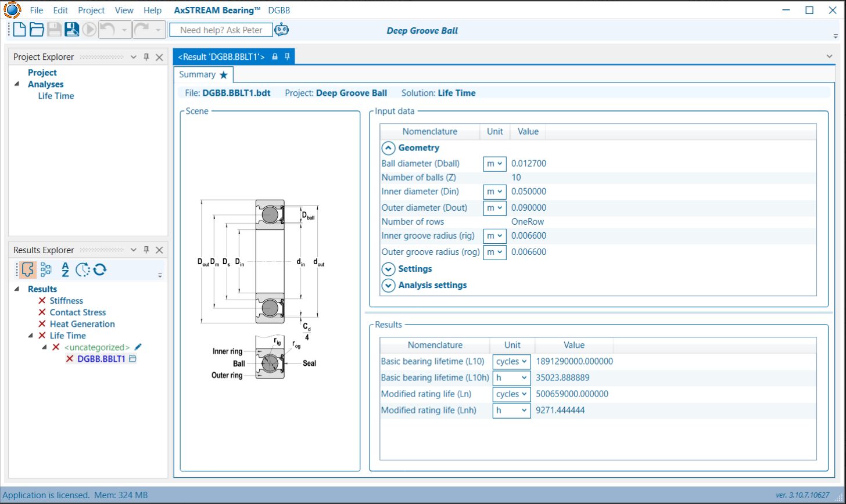Click the Value column header in Results

[574, 345]
